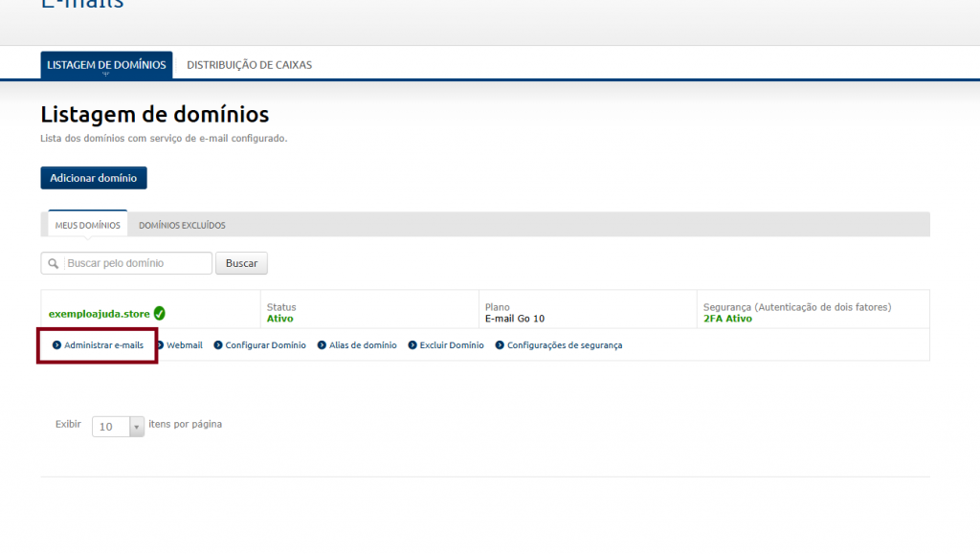Open Configurações de segurança link
980x554 pixels.
(x=565, y=344)
